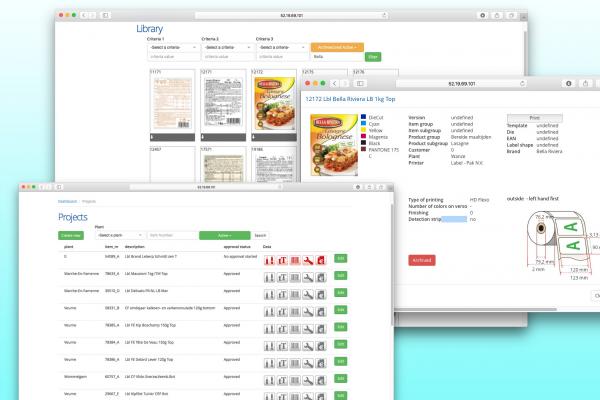
Task: Select the Cyan color swatch
Action: point(364,123)
